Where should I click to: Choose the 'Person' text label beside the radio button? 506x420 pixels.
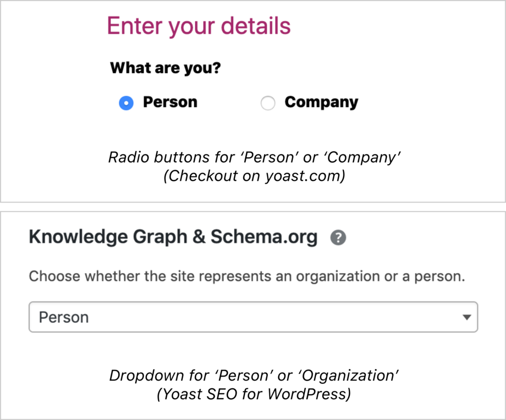(170, 102)
